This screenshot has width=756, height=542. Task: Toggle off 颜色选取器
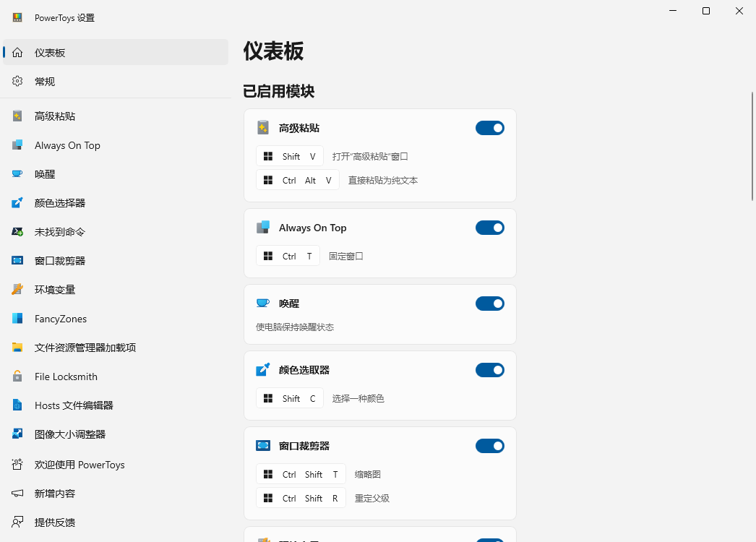click(490, 369)
